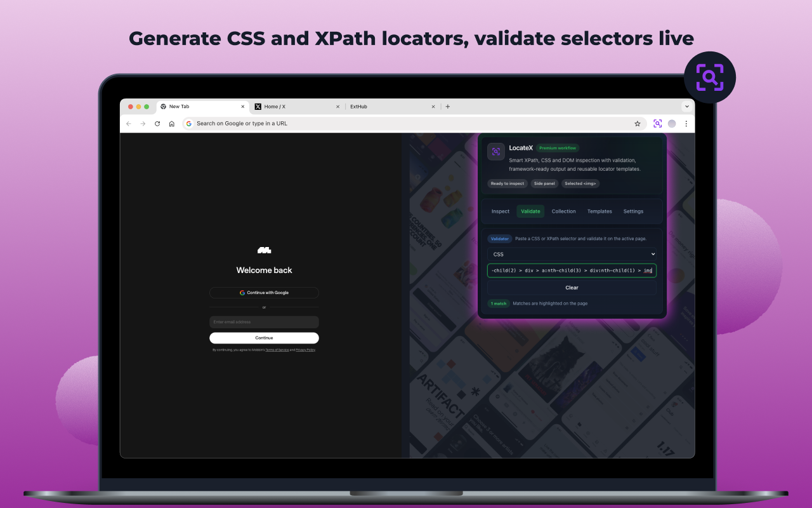Viewport: 812px width, 508px height.
Task: Open the Inspect tab
Action: [x=501, y=211]
